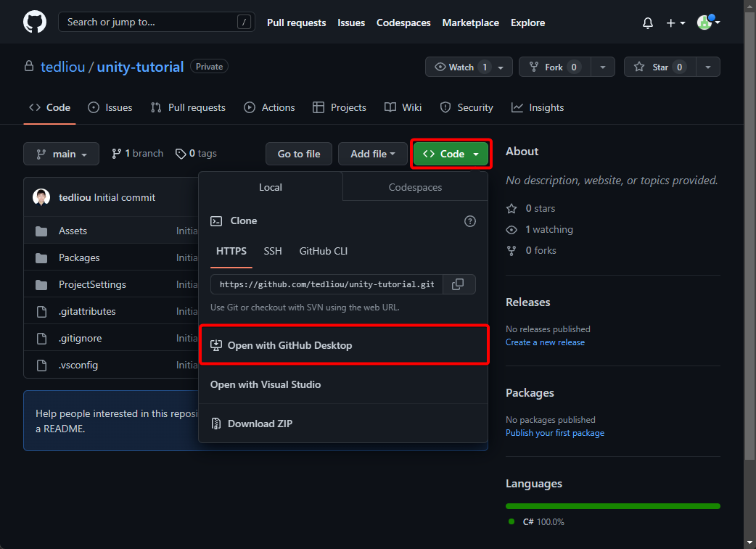Click the Download ZIP option

(343, 424)
